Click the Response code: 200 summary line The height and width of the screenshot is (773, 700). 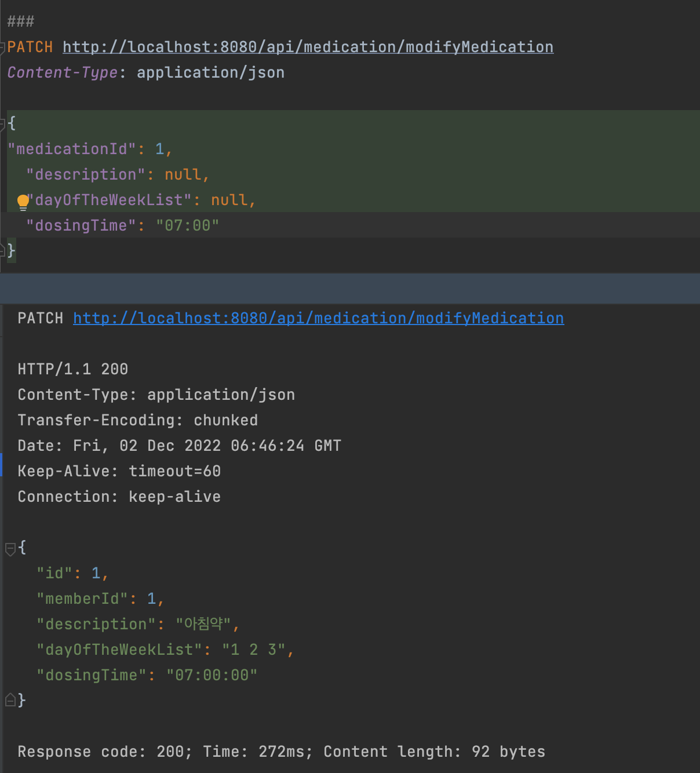(282, 752)
